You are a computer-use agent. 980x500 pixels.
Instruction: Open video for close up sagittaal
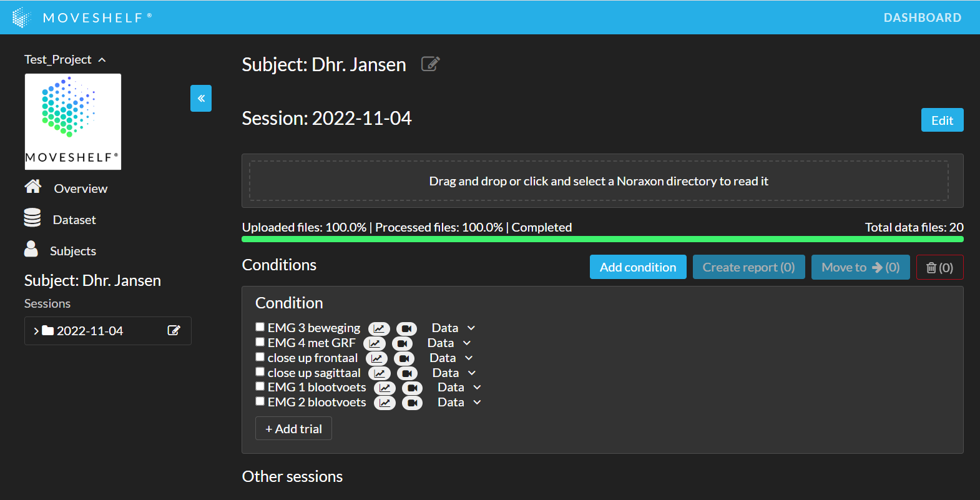click(x=407, y=374)
